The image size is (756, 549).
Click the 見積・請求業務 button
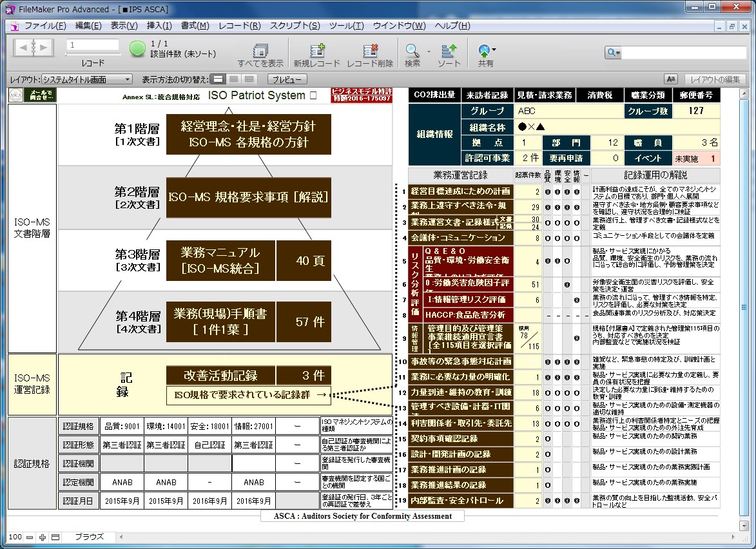(x=545, y=95)
